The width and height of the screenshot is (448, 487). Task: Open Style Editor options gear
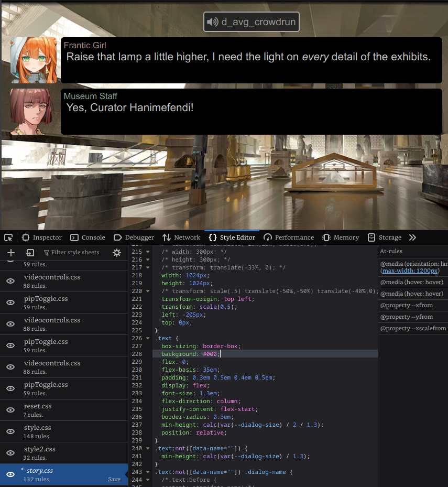point(117,253)
